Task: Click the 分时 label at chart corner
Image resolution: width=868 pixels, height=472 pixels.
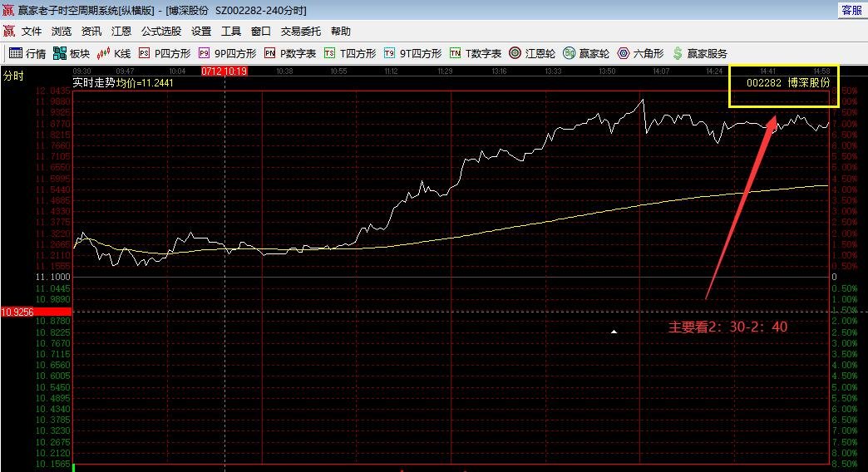Action: click(13, 76)
